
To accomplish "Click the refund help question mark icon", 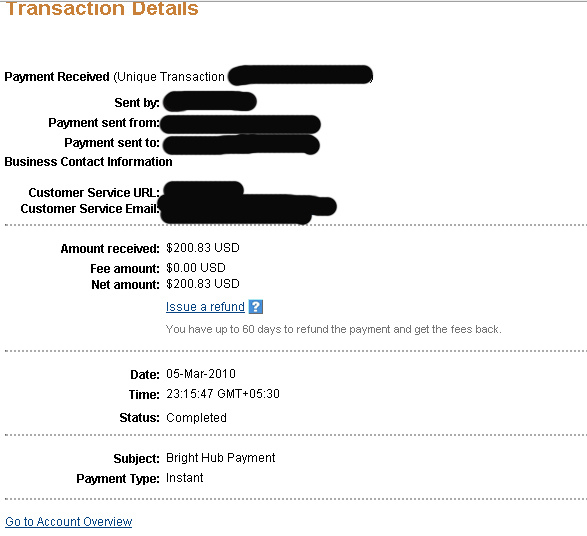I will [256, 307].
